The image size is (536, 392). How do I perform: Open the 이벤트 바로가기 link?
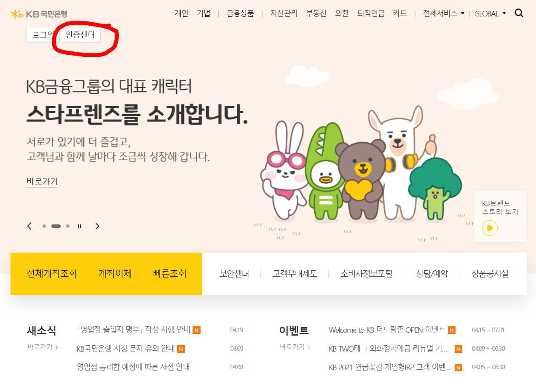click(x=295, y=347)
